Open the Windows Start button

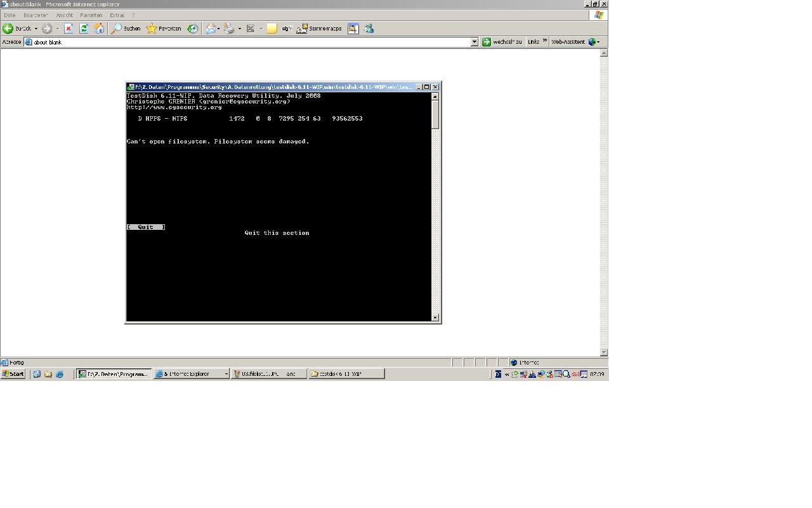(x=13, y=374)
